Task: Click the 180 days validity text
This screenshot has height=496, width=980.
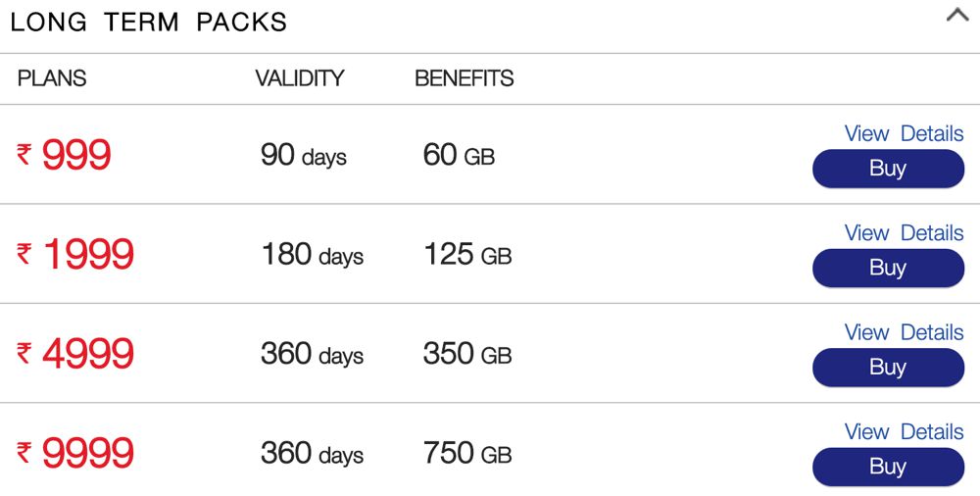Action: pos(312,256)
